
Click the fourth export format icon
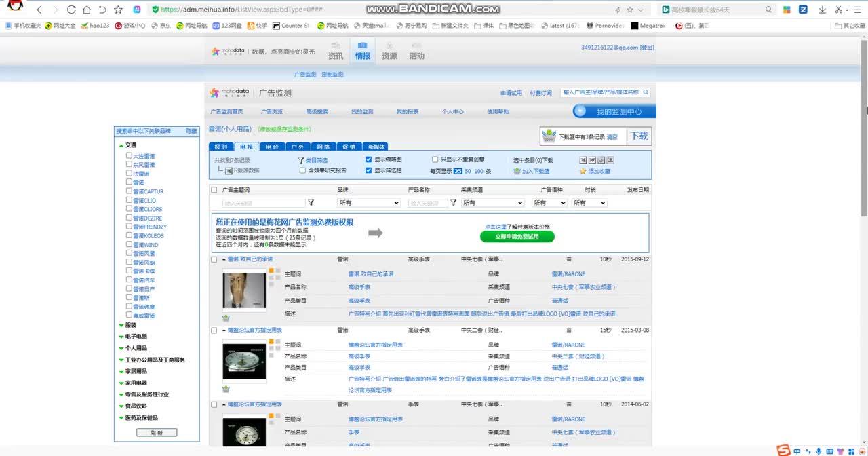pos(610,160)
